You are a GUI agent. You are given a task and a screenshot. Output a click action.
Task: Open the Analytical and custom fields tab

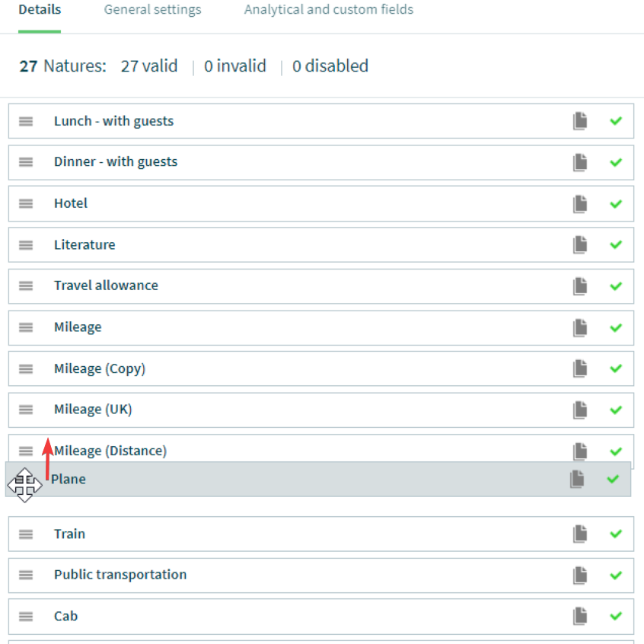pyautogui.click(x=329, y=9)
